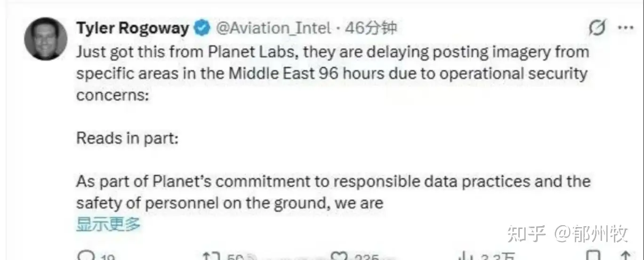Click the Grok explain icon on the post
Image resolution: width=644 pixels, height=260 pixels.
coord(597,29)
